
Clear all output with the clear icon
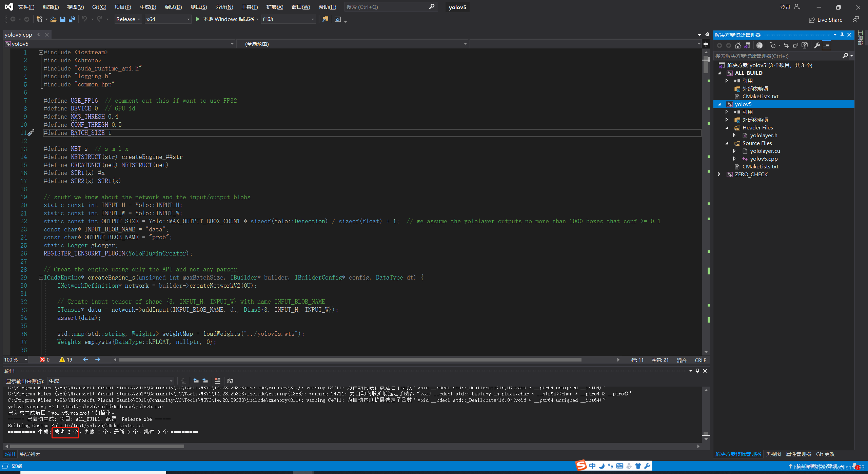pyautogui.click(x=217, y=381)
